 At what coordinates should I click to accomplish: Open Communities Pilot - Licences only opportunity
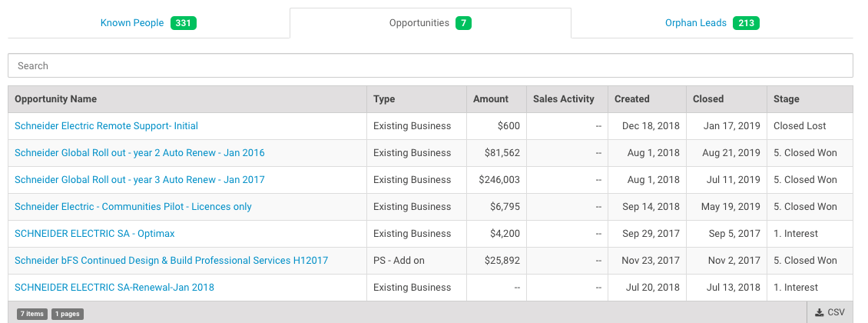(133, 207)
